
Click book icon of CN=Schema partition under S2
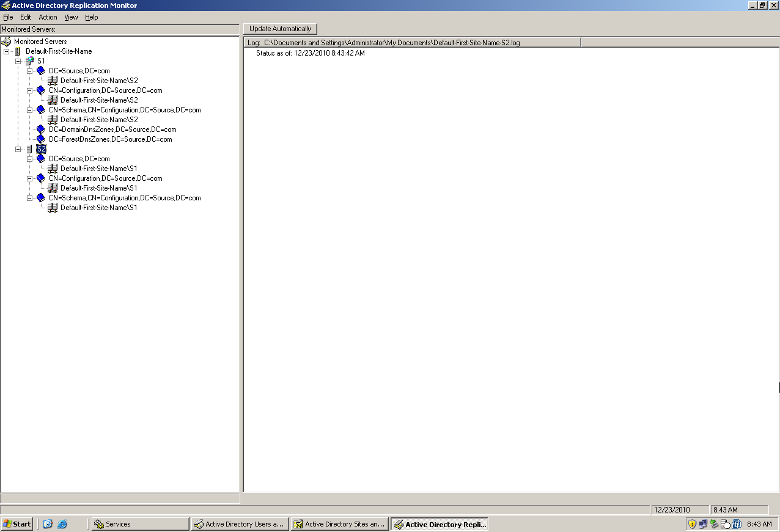point(41,198)
